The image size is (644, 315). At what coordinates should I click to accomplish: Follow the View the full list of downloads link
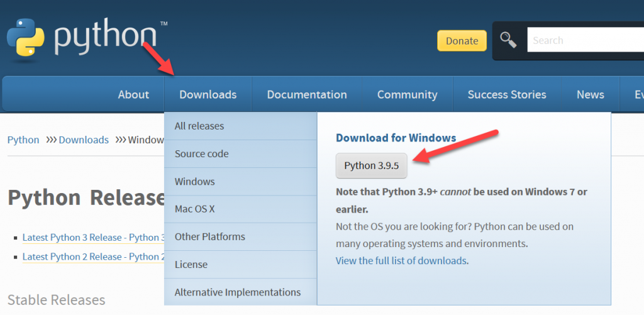coord(402,260)
